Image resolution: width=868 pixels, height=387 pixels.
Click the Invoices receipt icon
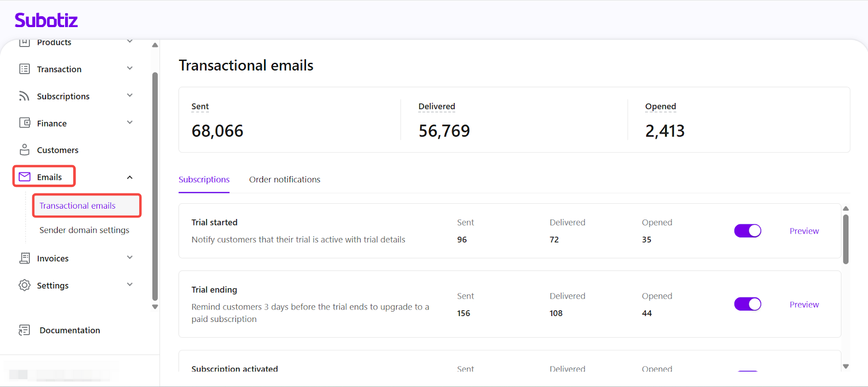[24, 258]
